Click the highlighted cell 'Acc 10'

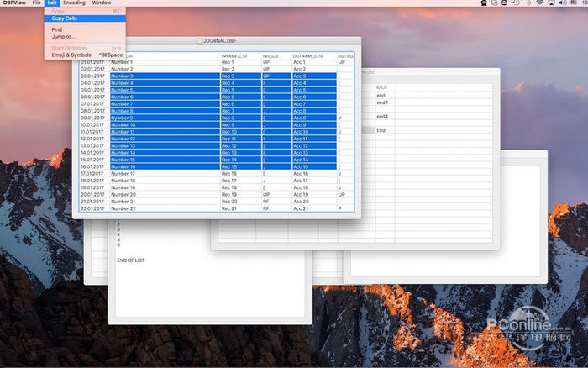[x=314, y=132]
